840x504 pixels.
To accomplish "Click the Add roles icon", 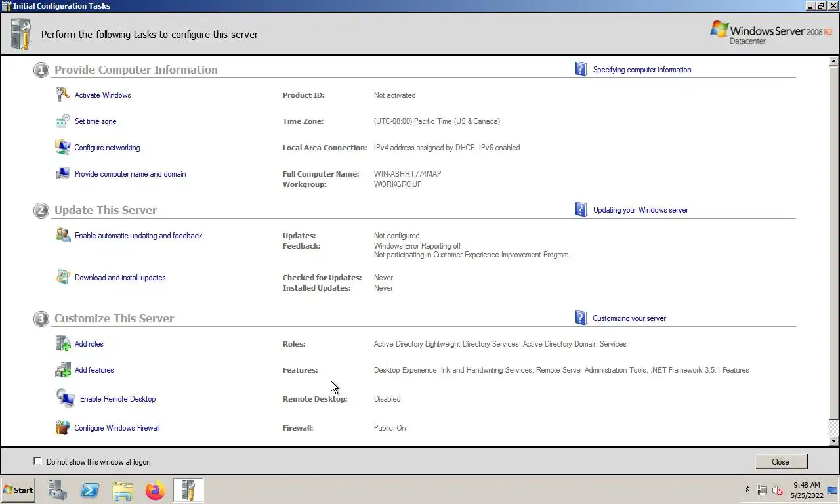I will coord(62,343).
